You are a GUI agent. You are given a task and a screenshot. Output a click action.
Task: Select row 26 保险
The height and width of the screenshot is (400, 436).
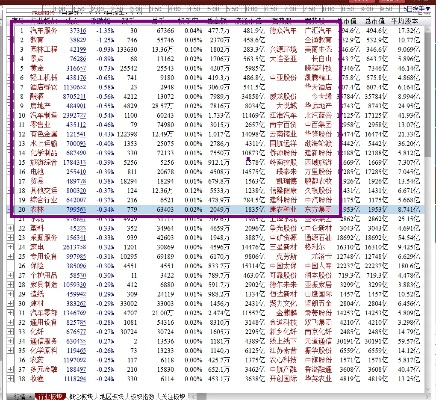pos(215,266)
